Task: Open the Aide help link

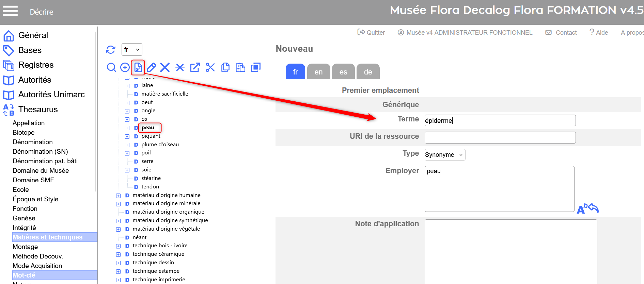Action: pos(599,32)
